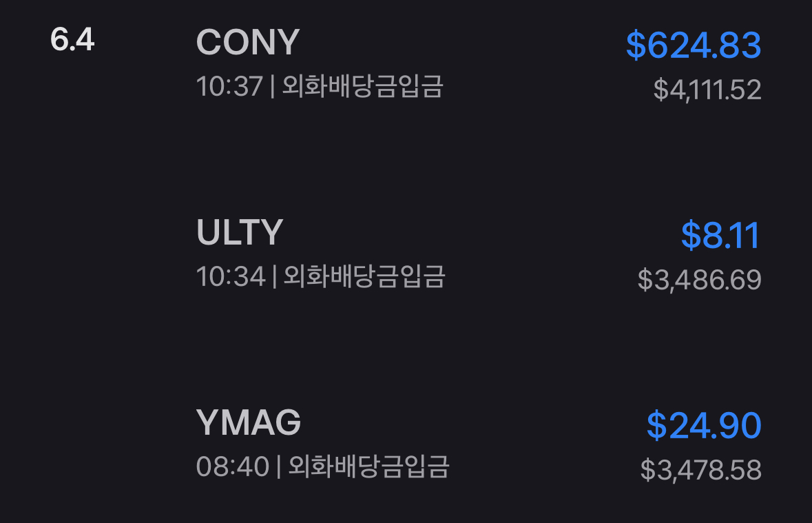
Task: Click the $24.90 dividend amount
Action: coord(703,425)
